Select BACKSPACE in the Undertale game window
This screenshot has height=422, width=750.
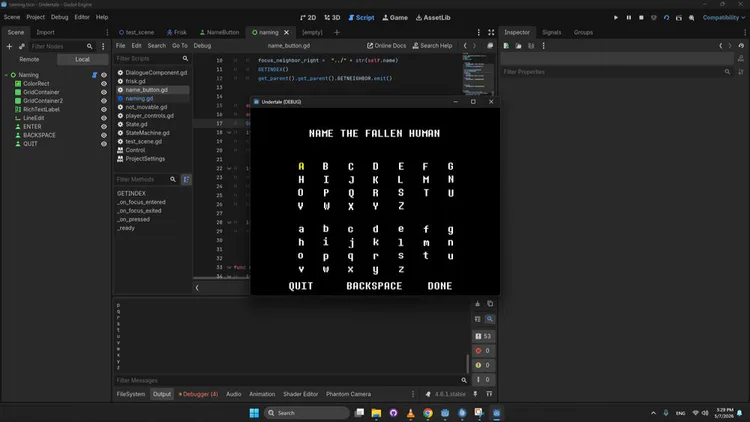pos(374,286)
